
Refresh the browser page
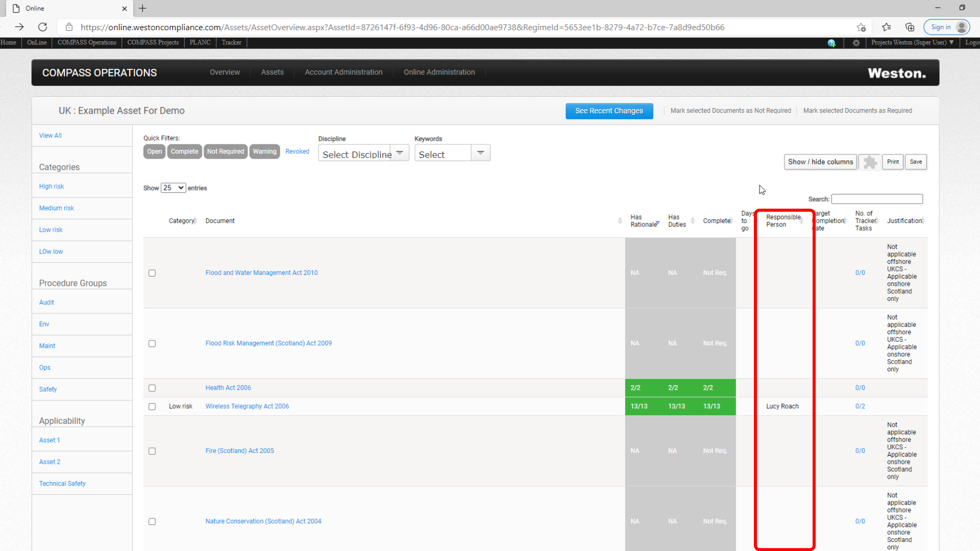(43, 27)
